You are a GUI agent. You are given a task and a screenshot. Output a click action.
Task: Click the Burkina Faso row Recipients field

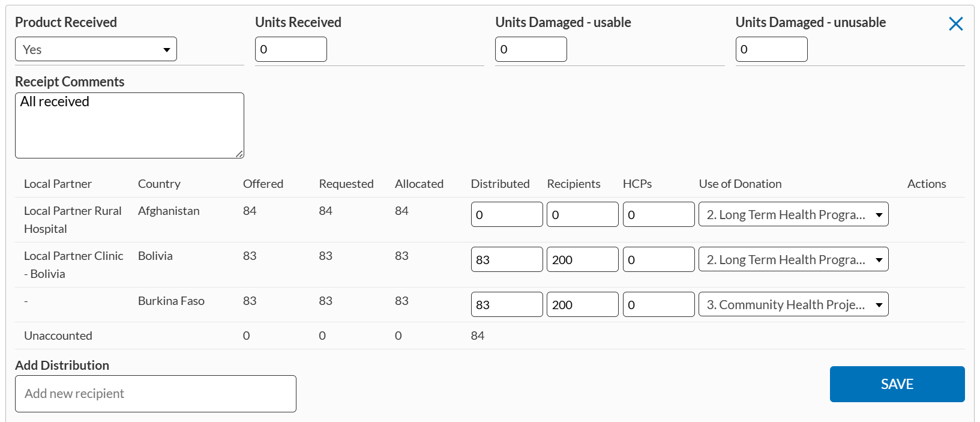[582, 304]
